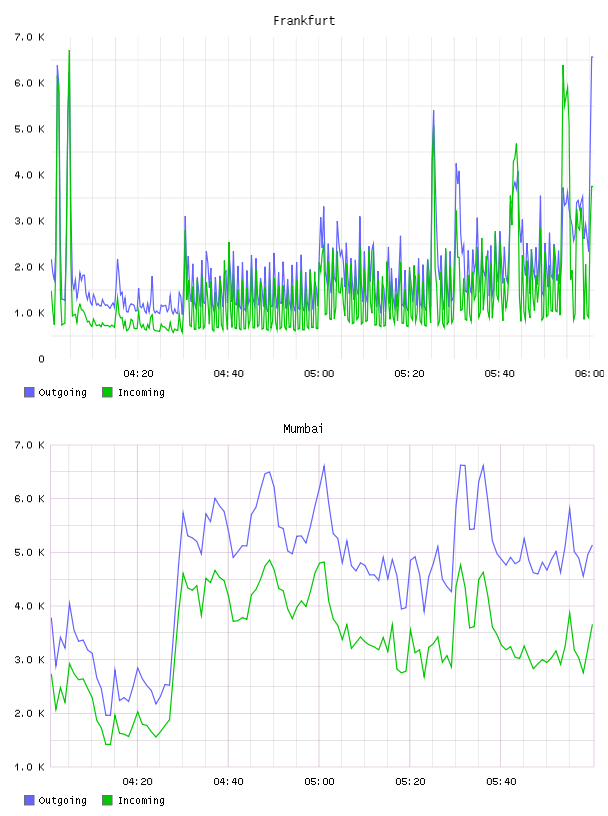Click the 04:40 time label on Frankfurt axis

coord(229,374)
